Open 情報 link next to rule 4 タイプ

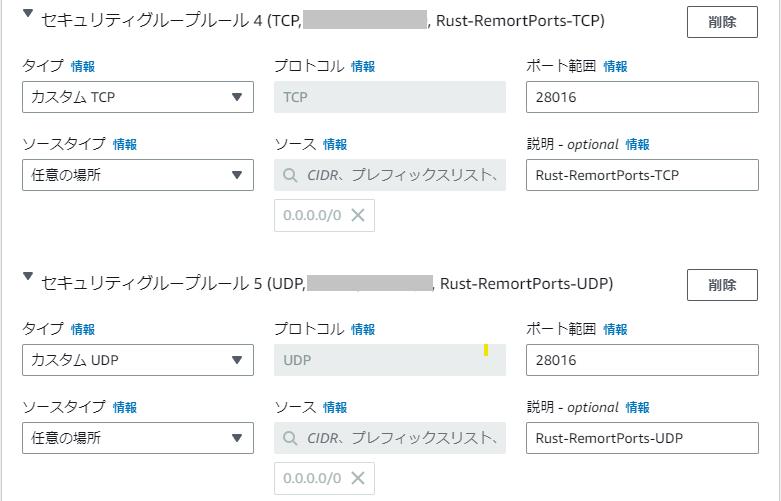coord(83,67)
